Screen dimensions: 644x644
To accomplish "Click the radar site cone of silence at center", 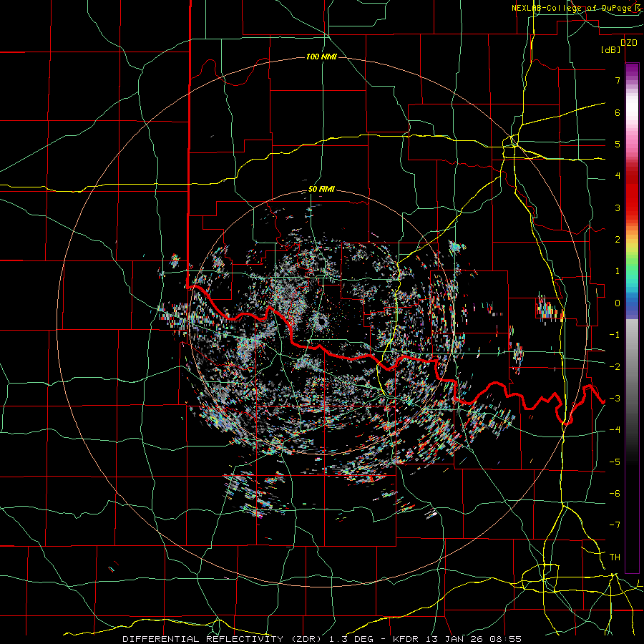I will 321,323.
